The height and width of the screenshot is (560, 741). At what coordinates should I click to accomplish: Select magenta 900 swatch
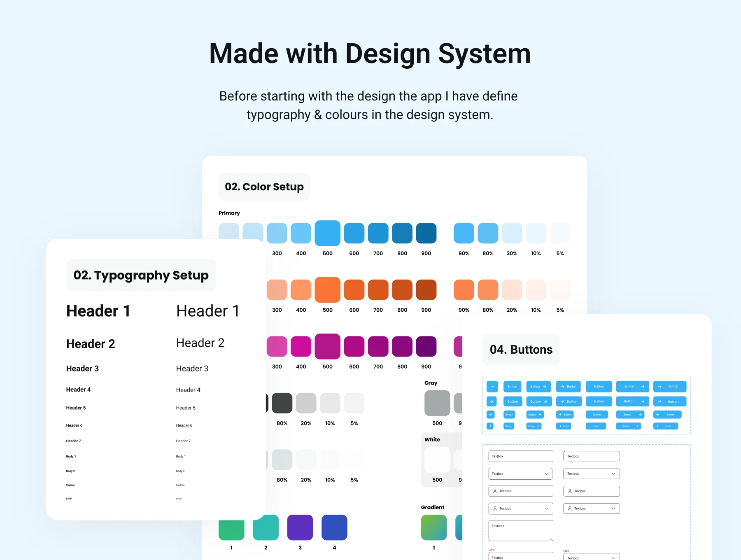tap(426, 346)
